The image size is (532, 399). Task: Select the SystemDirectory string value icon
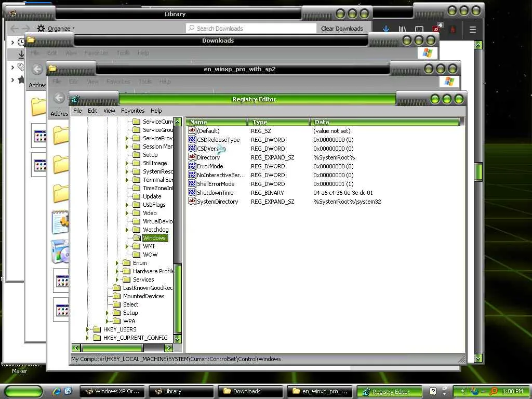point(192,201)
